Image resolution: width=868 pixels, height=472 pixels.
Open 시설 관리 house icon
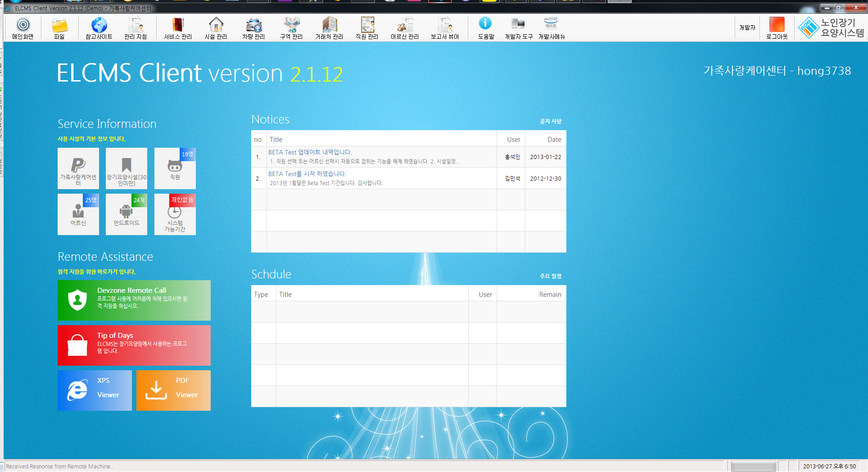[x=216, y=28]
